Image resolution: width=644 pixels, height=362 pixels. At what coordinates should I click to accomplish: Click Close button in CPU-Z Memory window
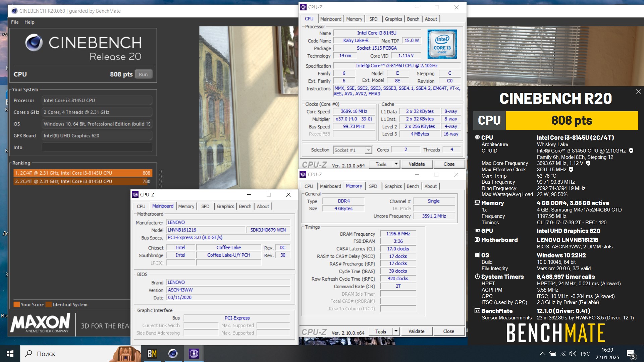448,331
